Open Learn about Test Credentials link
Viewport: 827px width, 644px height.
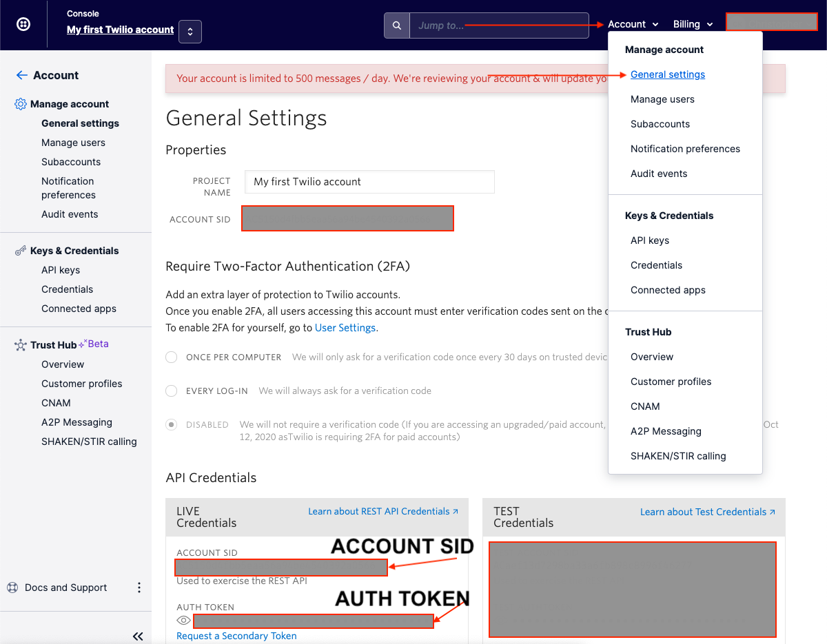pos(708,512)
